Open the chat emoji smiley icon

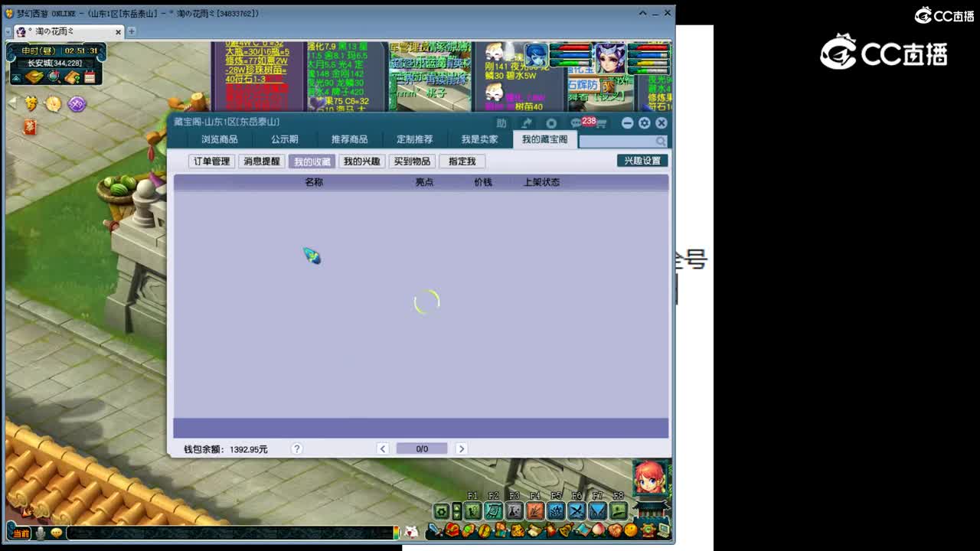[x=56, y=533]
